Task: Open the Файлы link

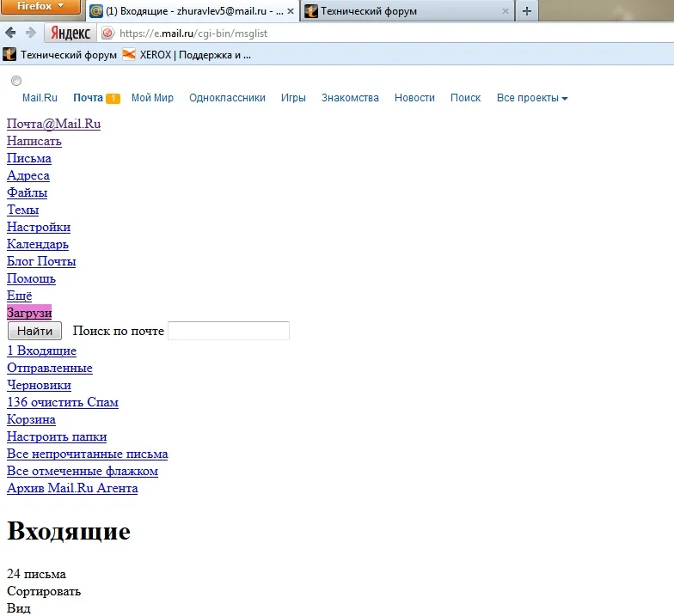Action: (x=28, y=192)
